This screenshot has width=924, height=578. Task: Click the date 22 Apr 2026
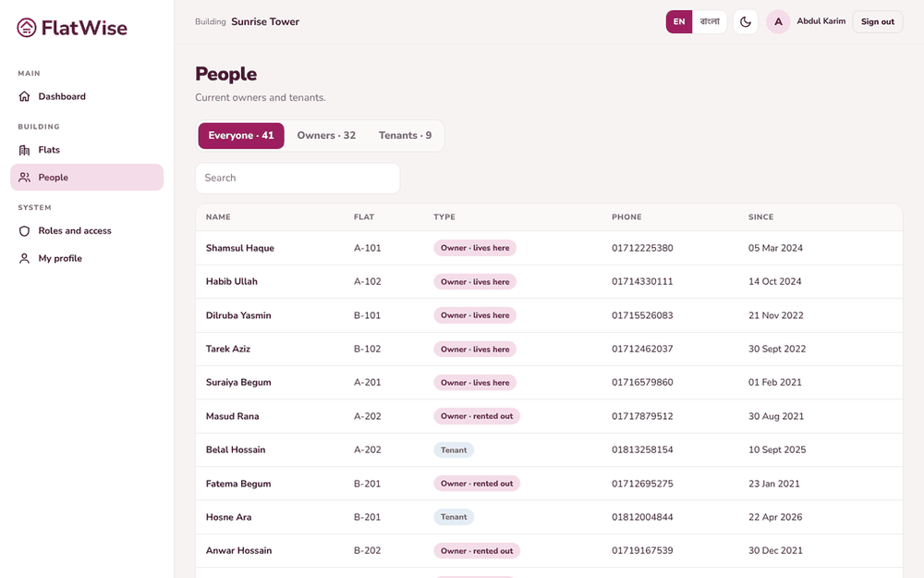tap(775, 517)
